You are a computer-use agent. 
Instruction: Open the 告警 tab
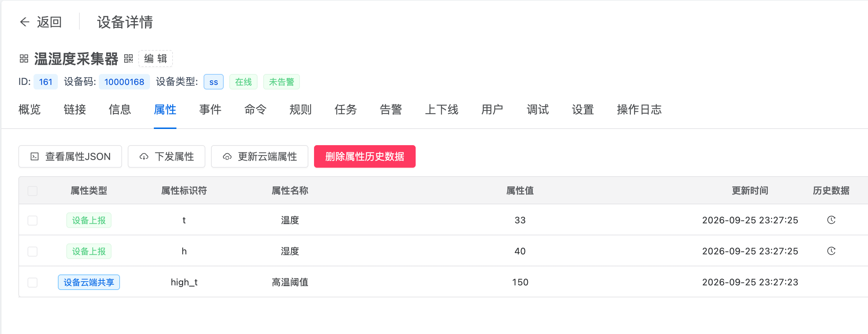coord(391,110)
